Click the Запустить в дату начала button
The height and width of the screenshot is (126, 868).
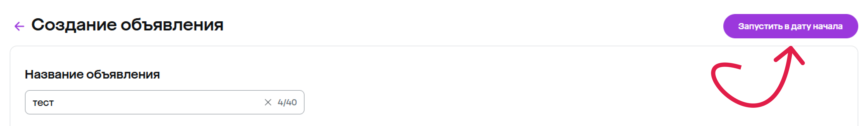790,26
